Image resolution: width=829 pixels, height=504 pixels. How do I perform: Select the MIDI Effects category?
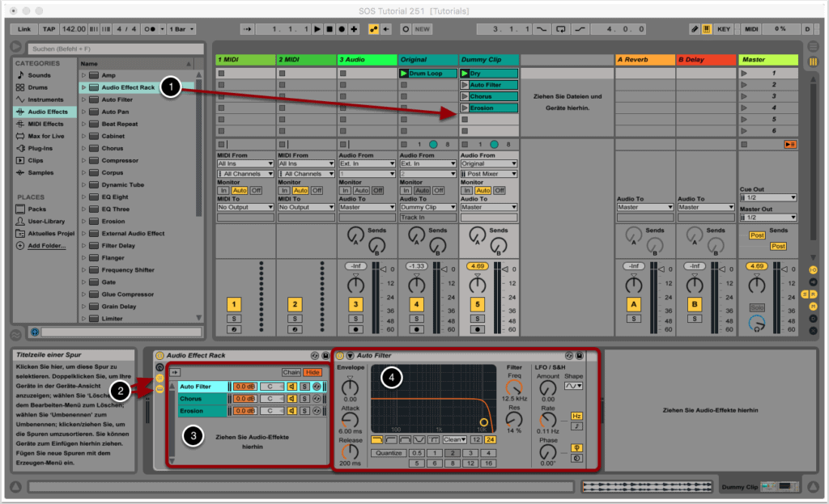(x=46, y=124)
